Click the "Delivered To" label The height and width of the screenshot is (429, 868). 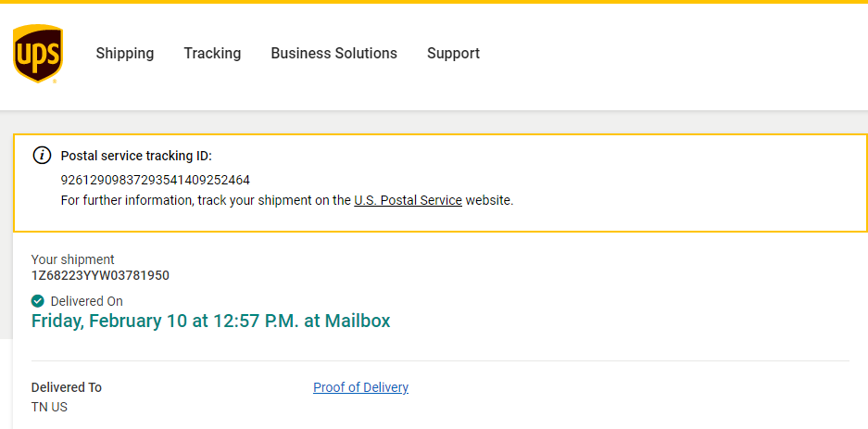point(67,387)
